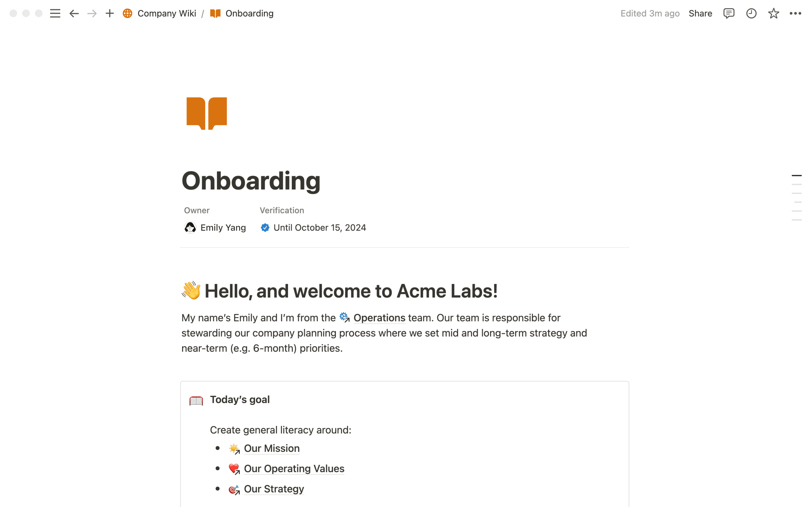Click owner Emily Yang's avatar
812x507 pixels.
(x=190, y=228)
